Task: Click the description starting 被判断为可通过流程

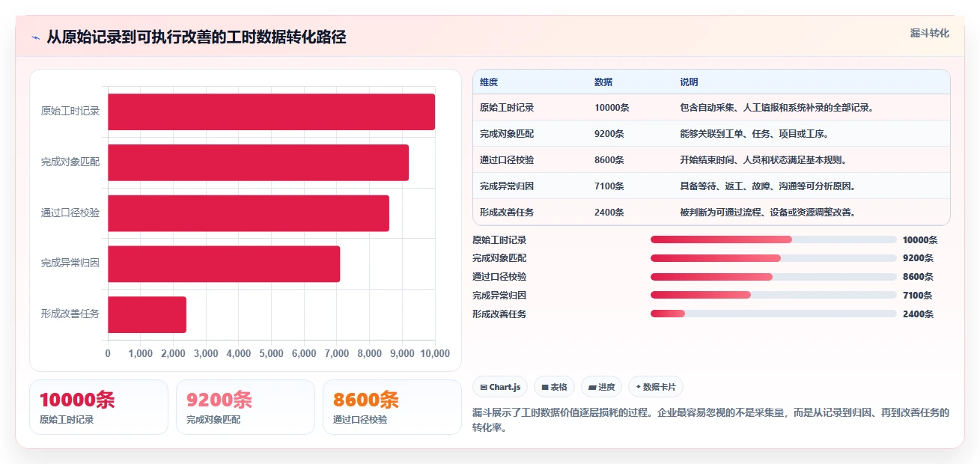Action: [767, 213]
